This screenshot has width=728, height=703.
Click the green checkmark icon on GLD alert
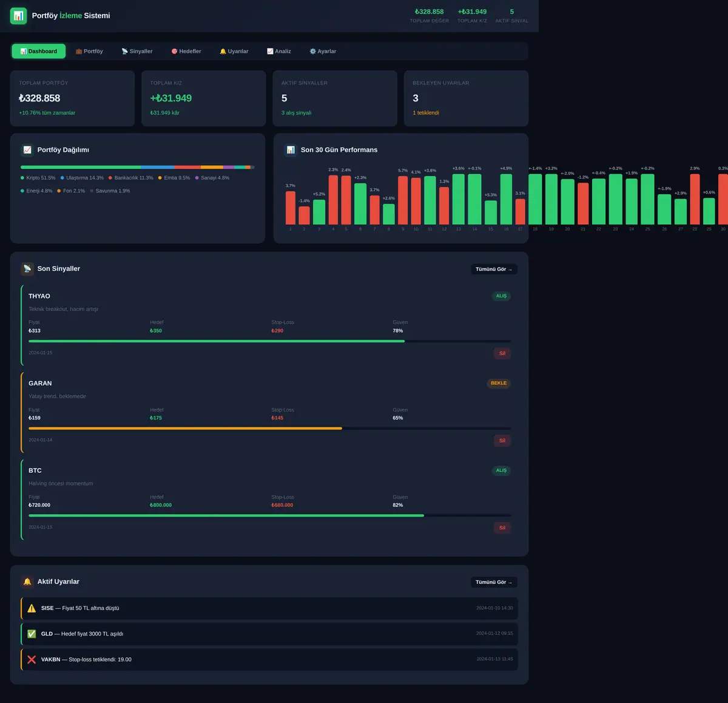pos(32,634)
